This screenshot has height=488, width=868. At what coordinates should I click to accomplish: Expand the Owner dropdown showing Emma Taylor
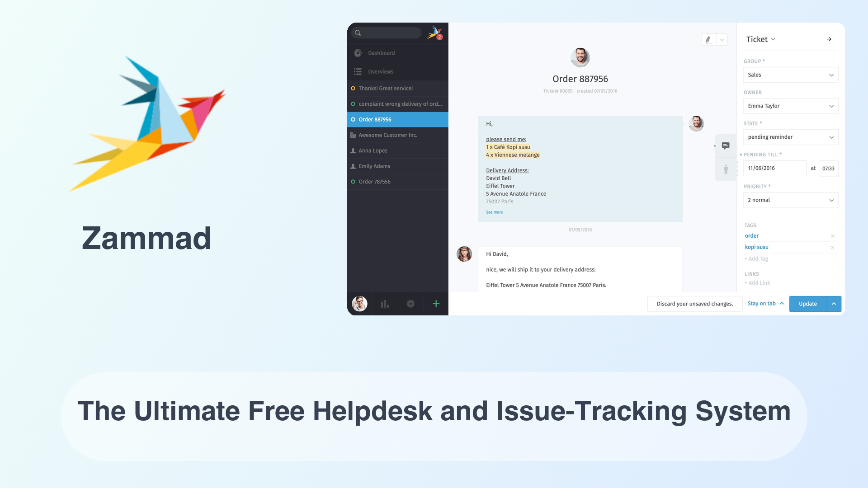[791, 106]
